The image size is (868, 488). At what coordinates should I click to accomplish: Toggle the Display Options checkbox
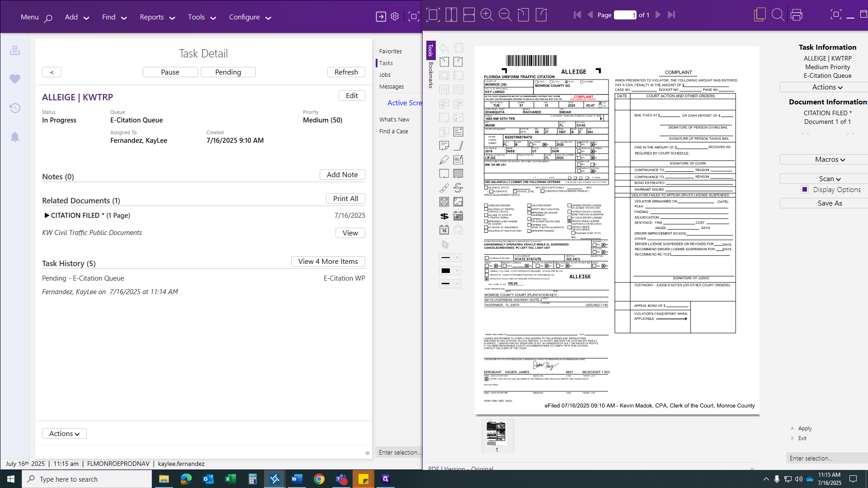coord(805,189)
